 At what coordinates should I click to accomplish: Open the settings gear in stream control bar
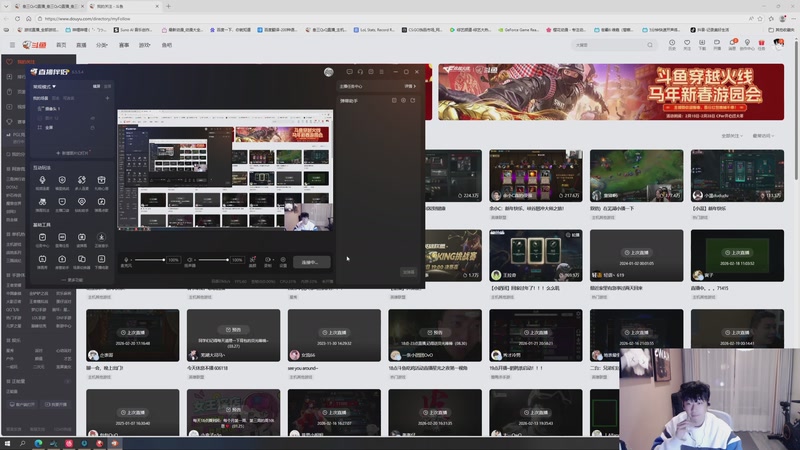pos(283,260)
